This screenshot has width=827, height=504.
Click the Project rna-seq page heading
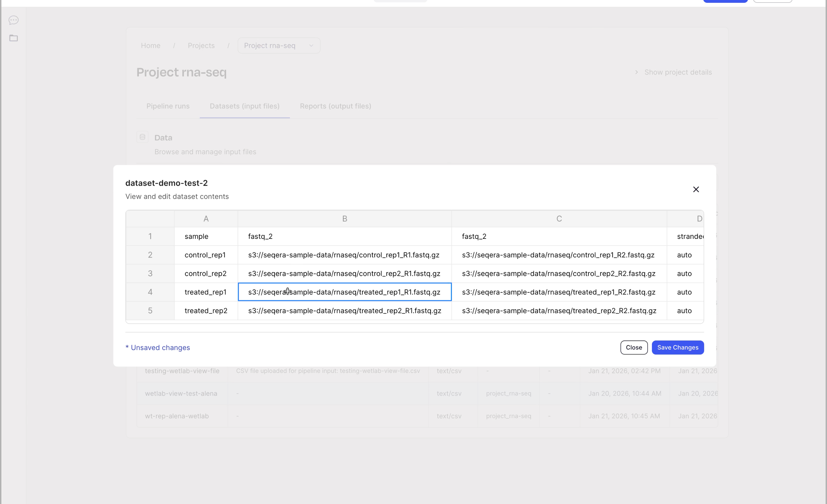click(182, 72)
